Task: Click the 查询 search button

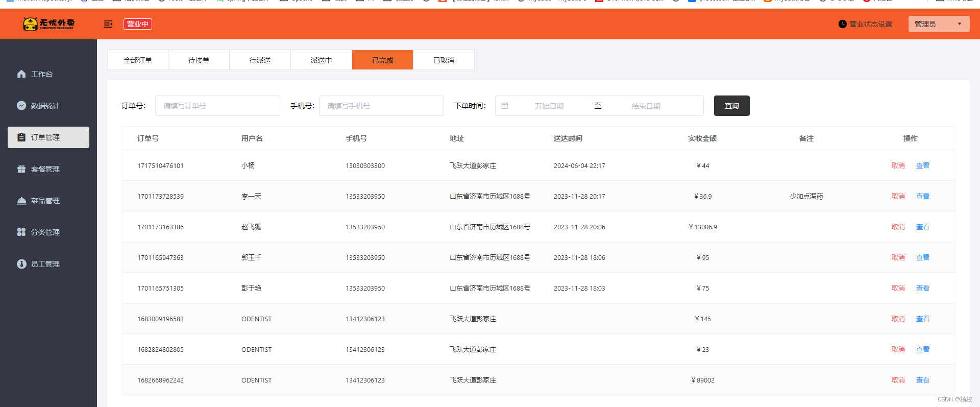Action: [x=732, y=106]
